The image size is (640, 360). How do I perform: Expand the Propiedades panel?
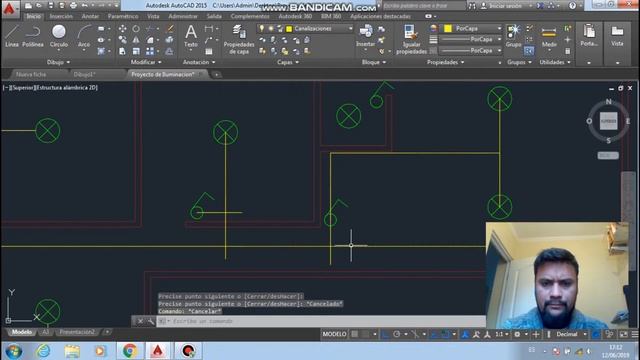[x=445, y=62]
